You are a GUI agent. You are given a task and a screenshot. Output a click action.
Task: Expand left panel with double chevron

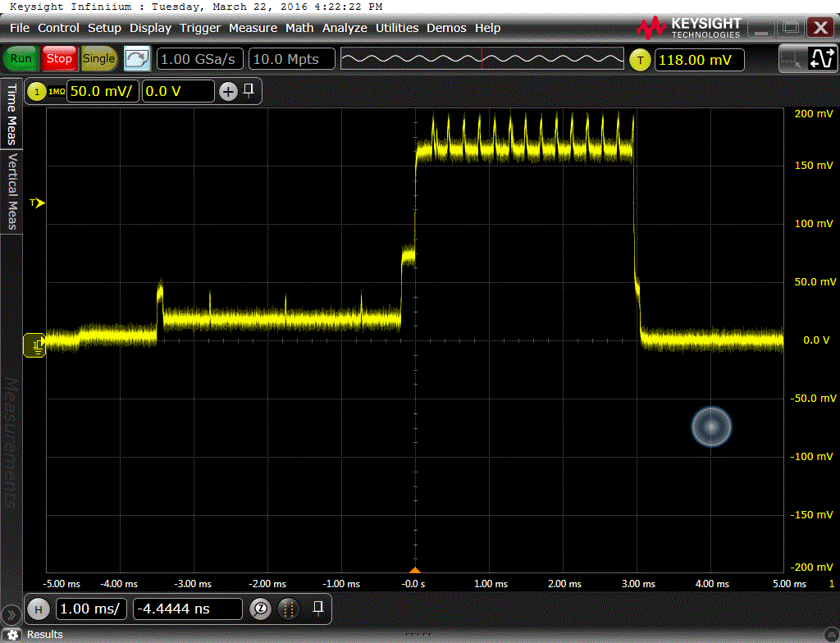pos(11,613)
